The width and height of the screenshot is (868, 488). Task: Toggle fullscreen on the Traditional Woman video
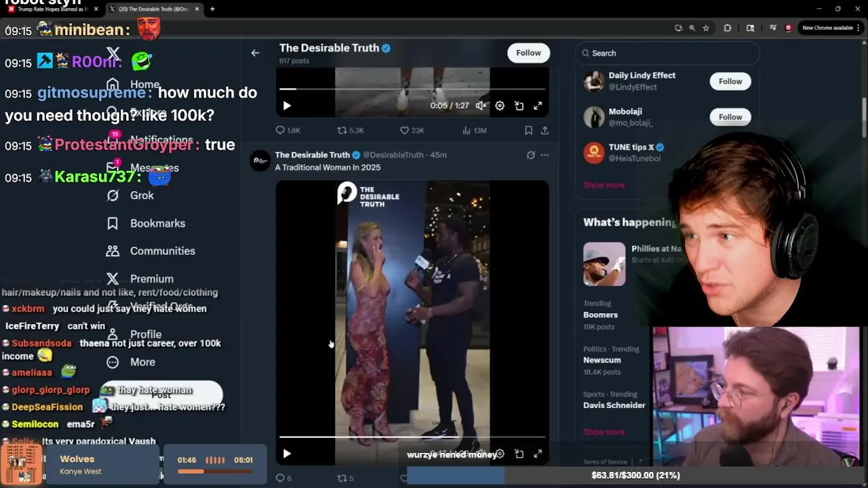pyautogui.click(x=538, y=453)
